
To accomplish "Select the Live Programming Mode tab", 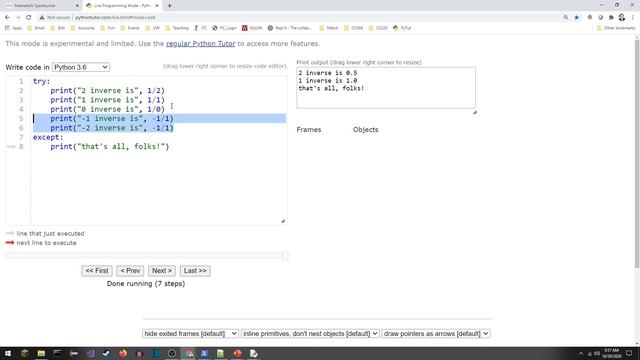I will click(122, 6).
